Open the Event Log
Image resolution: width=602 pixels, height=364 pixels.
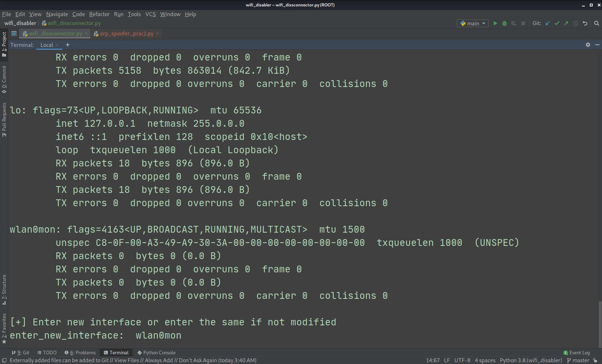pos(577,353)
